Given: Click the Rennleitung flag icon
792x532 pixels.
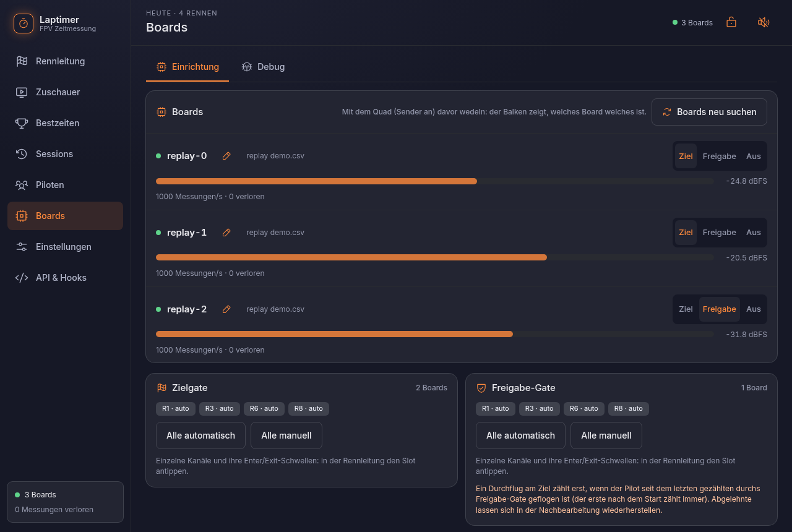Looking at the screenshot, I should (22, 61).
